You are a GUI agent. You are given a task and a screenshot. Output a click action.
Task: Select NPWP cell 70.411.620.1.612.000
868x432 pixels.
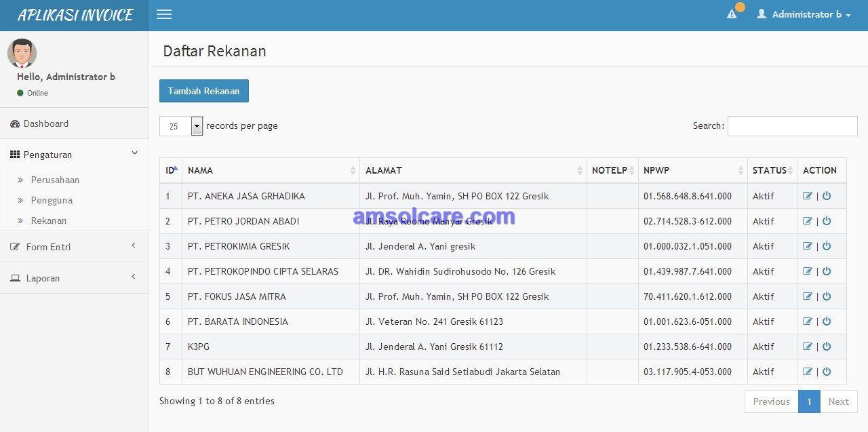692,296
